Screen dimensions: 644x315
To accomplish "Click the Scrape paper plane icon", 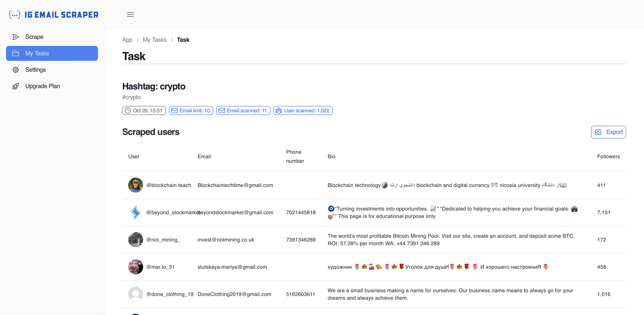I will coord(15,37).
